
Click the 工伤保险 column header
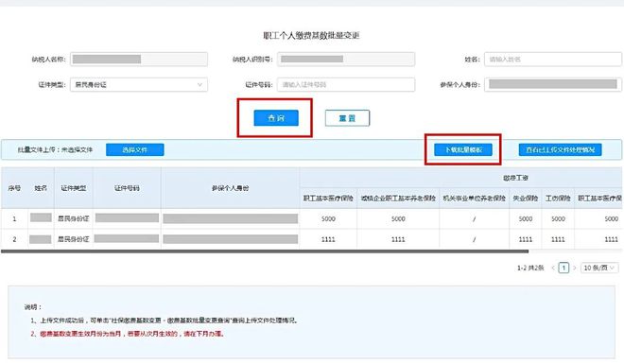click(558, 199)
